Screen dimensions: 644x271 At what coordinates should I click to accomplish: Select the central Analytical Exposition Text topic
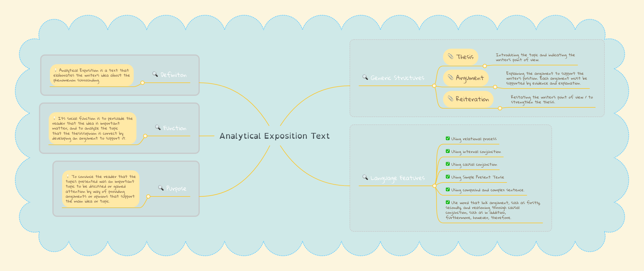click(x=274, y=136)
